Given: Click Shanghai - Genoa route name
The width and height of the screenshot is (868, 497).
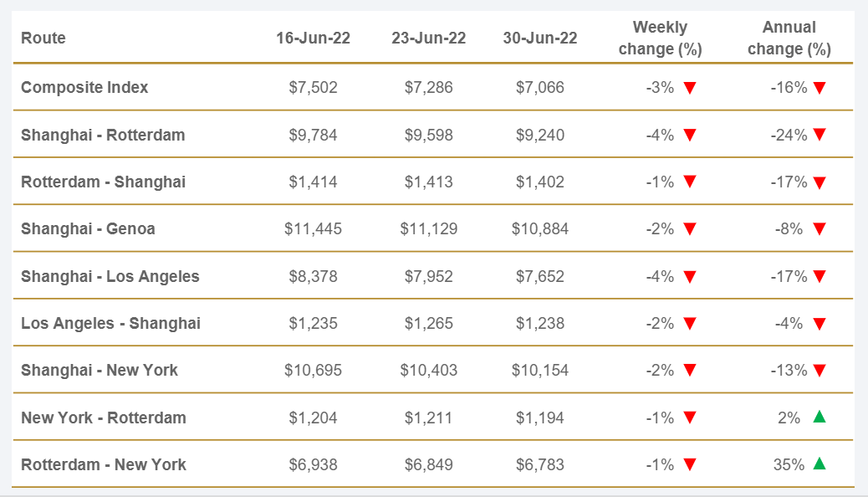Looking at the screenshot, I should tap(88, 228).
